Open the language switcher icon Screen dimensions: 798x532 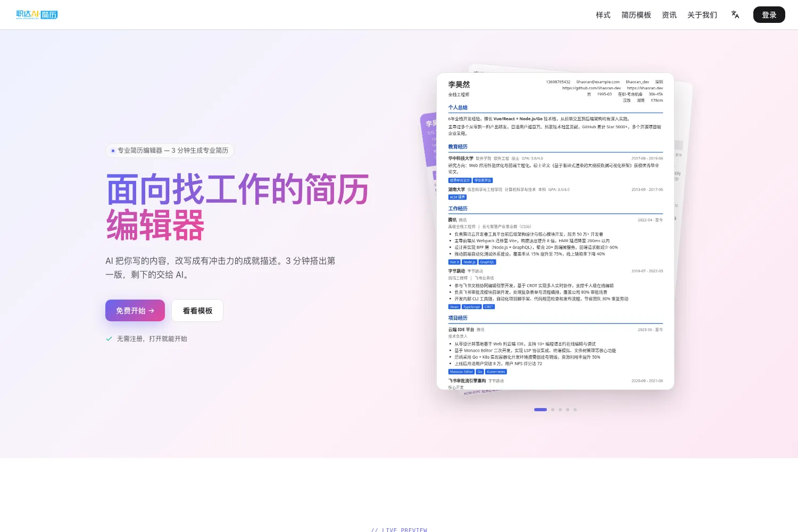coord(735,14)
